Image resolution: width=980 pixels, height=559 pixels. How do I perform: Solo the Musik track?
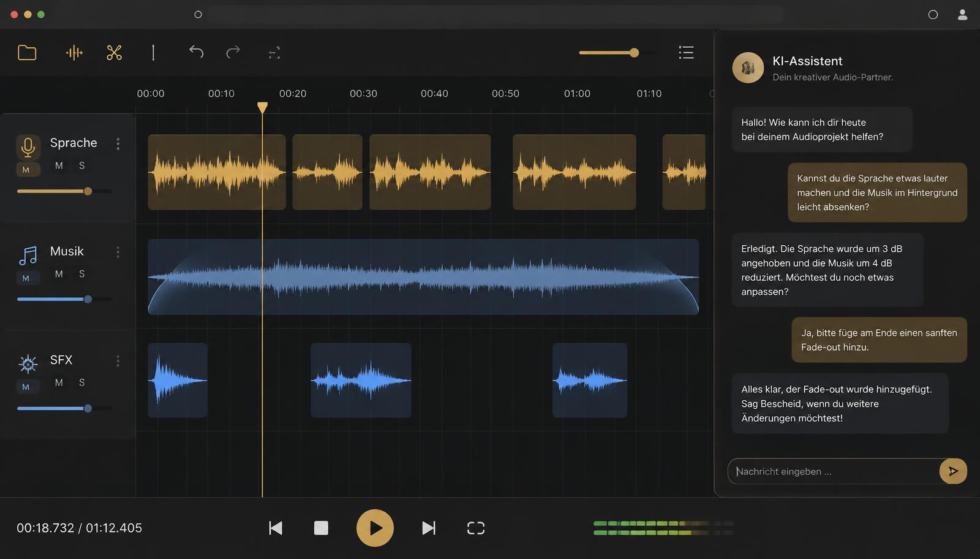(81, 274)
